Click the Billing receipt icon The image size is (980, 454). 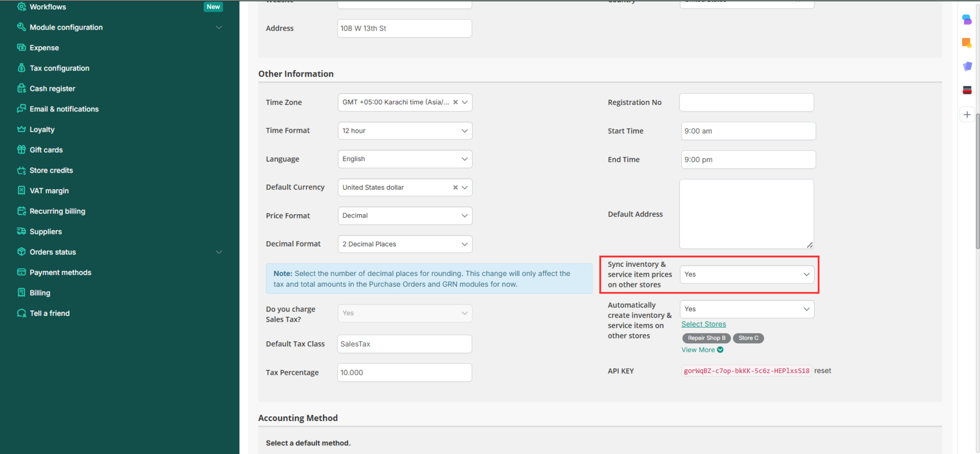(x=21, y=293)
